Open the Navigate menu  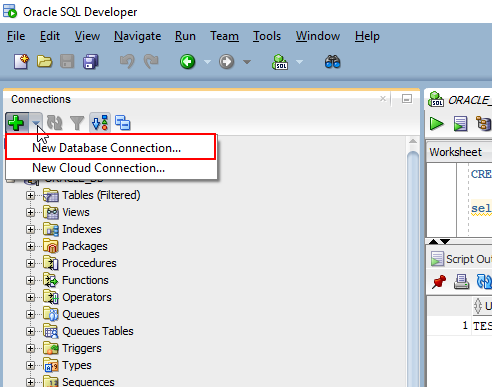point(137,36)
